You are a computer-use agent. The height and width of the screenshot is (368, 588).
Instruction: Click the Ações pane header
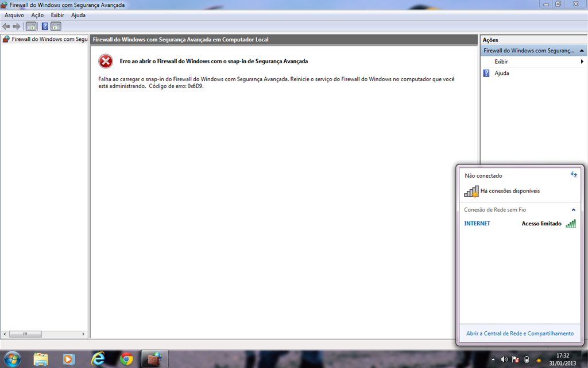point(533,40)
